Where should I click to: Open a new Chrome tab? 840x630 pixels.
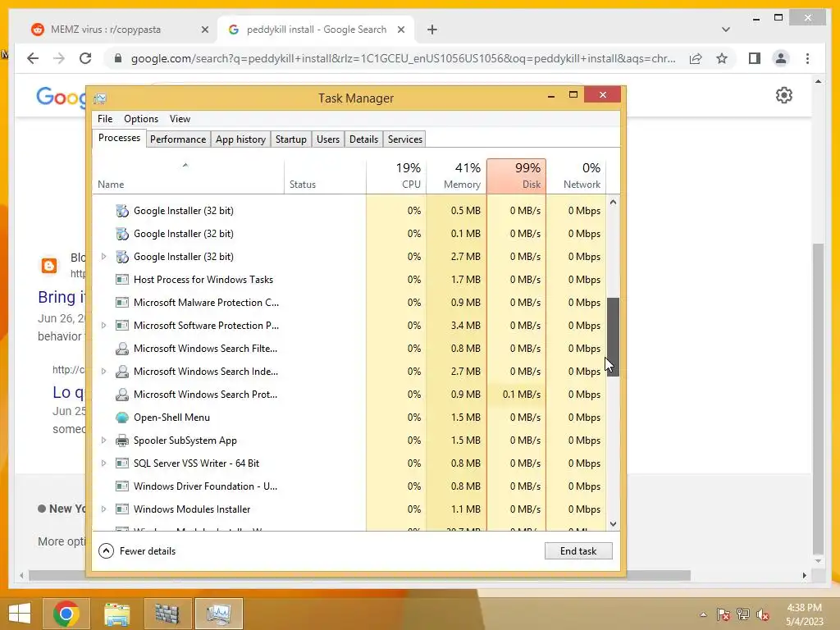[x=432, y=30]
